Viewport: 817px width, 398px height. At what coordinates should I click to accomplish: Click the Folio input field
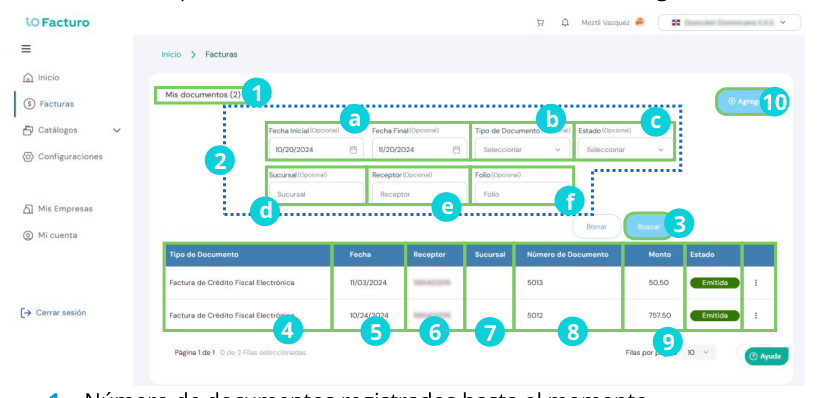523,194
